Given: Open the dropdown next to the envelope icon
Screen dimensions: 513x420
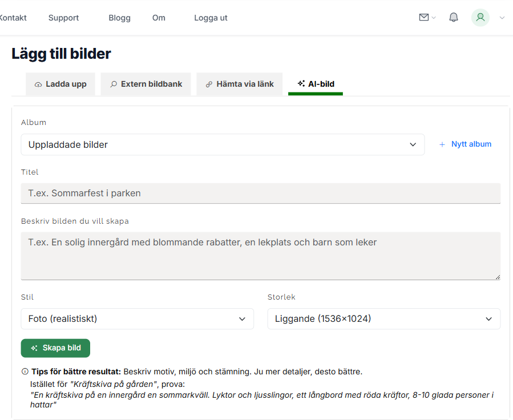Looking at the screenshot, I should point(433,18).
